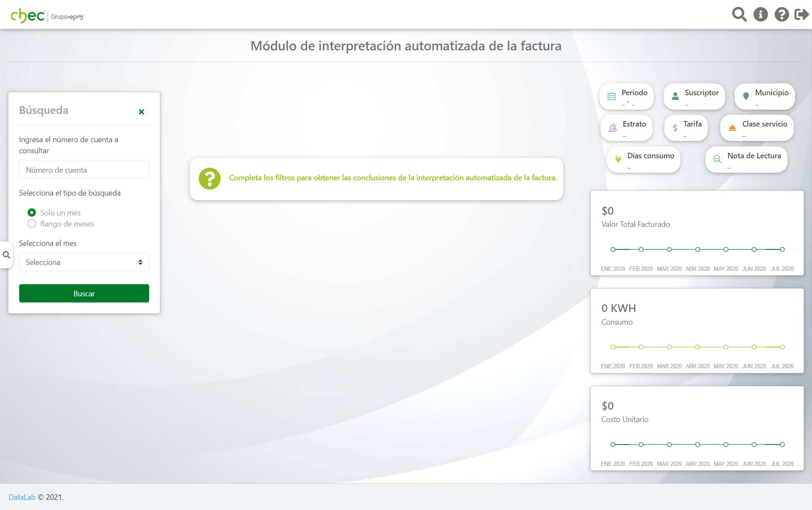Click the Número de cuenta input field
Viewport: 812px width, 510px height.
click(x=84, y=170)
